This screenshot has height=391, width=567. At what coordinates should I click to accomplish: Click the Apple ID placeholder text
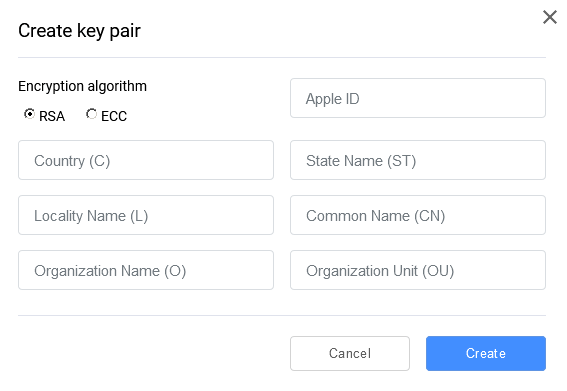point(333,99)
